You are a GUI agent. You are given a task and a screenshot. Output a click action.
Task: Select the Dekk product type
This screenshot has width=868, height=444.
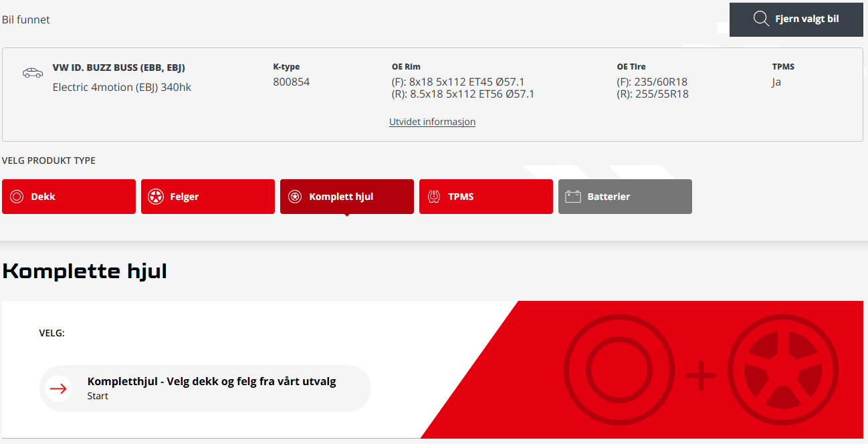69,197
